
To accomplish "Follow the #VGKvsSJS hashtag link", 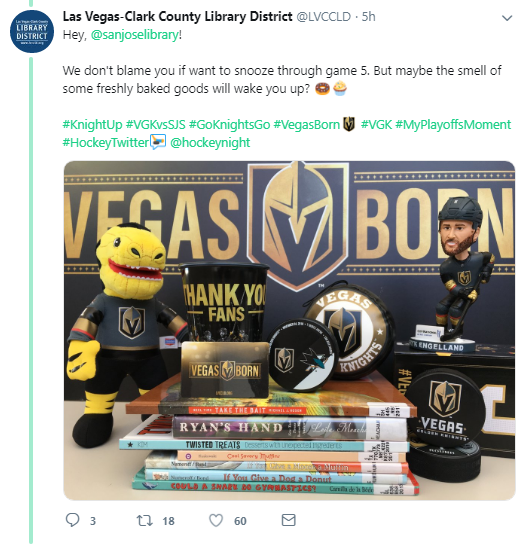I will coord(155,124).
